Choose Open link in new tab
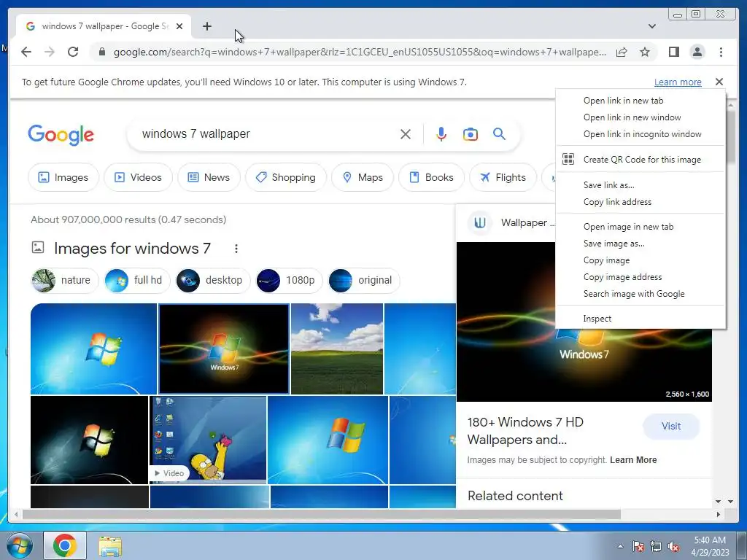Screen dimensions: 747x560 point(640,101)
